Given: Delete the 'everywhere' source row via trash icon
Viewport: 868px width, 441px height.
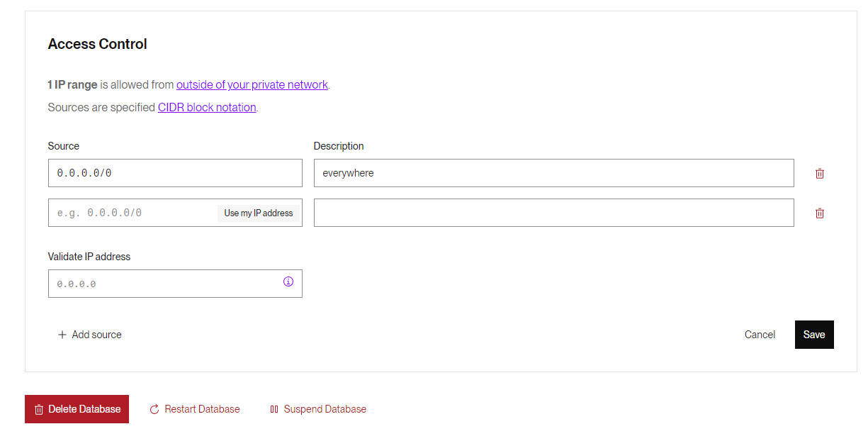Looking at the screenshot, I should [x=820, y=173].
